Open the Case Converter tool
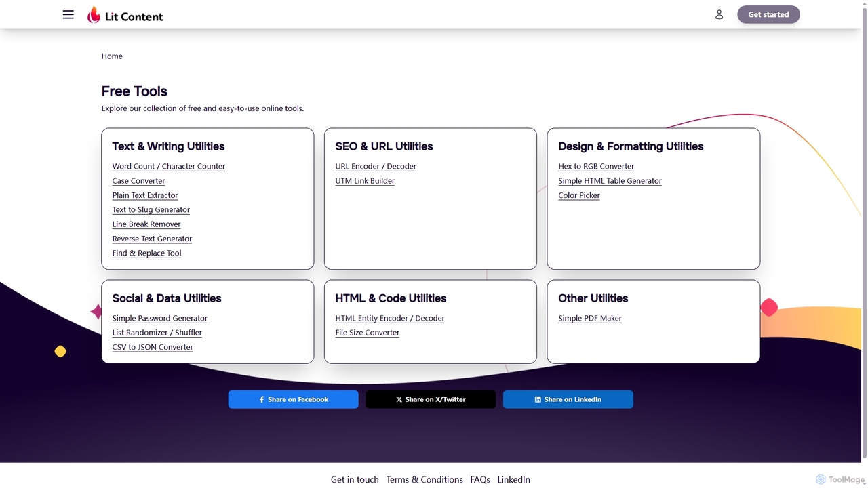This screenshot has height=488, width=868. tap(138, 181)
